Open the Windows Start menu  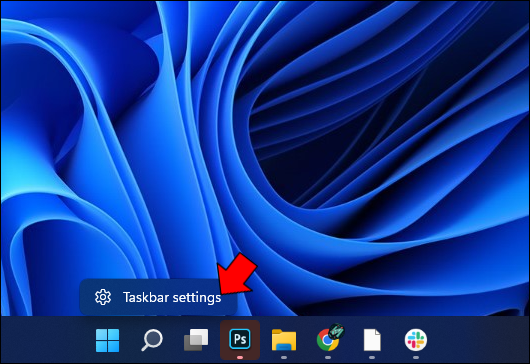(107, 340)
